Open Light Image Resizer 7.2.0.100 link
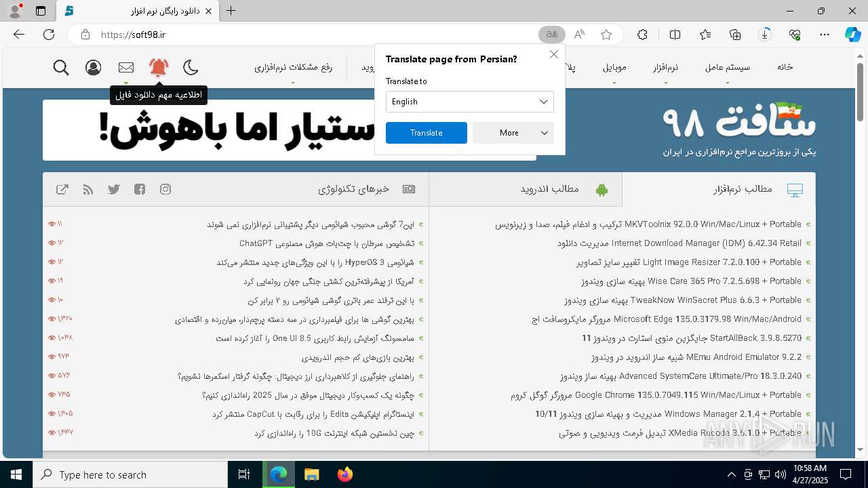 click(x=689, y=262)
